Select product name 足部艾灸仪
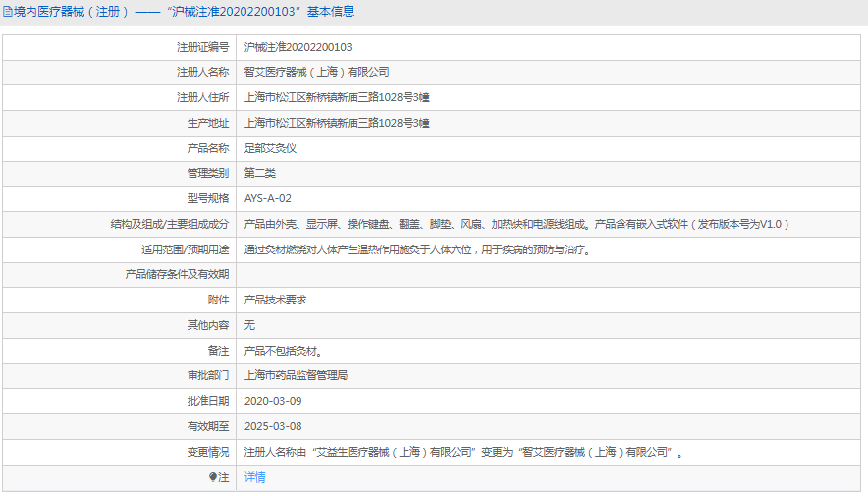 pos(270,148)
